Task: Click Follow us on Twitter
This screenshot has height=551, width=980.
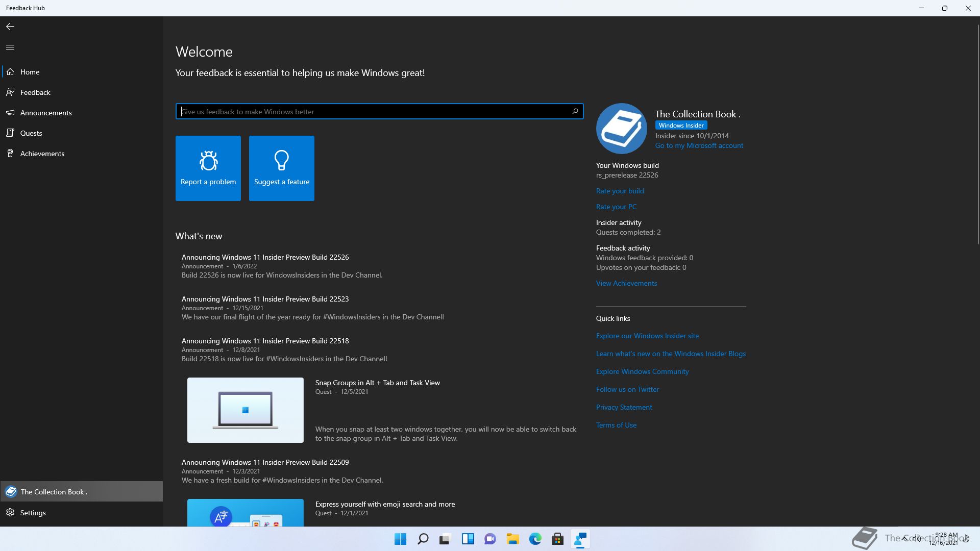Action: click(x=628, y=389)
